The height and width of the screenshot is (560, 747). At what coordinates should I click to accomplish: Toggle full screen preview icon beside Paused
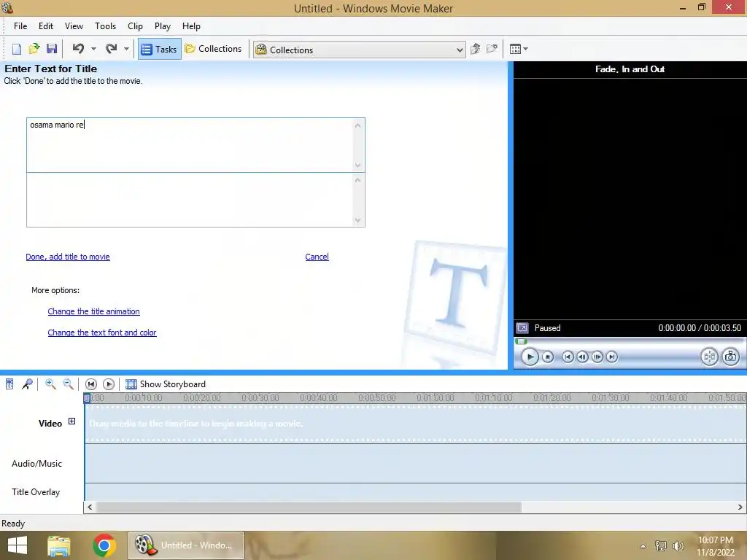pyautogui.click(x=522, y=328)
